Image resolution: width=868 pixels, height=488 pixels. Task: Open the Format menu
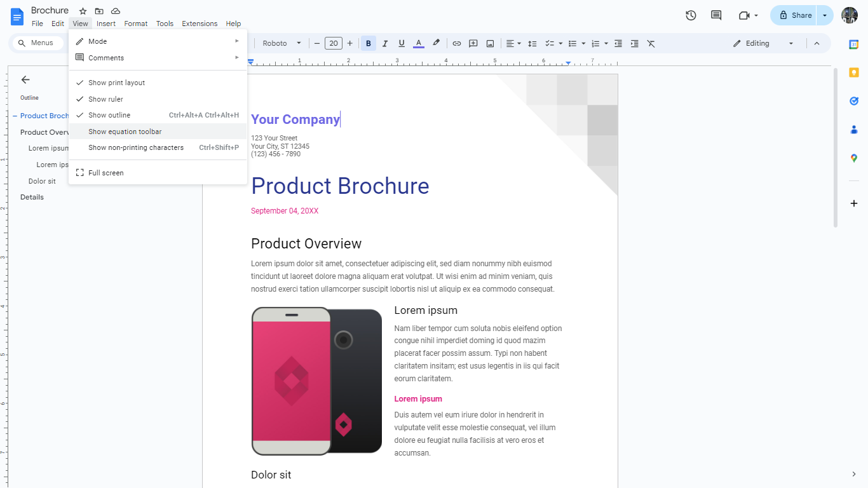pyautogui.click(x=136, y=24)
